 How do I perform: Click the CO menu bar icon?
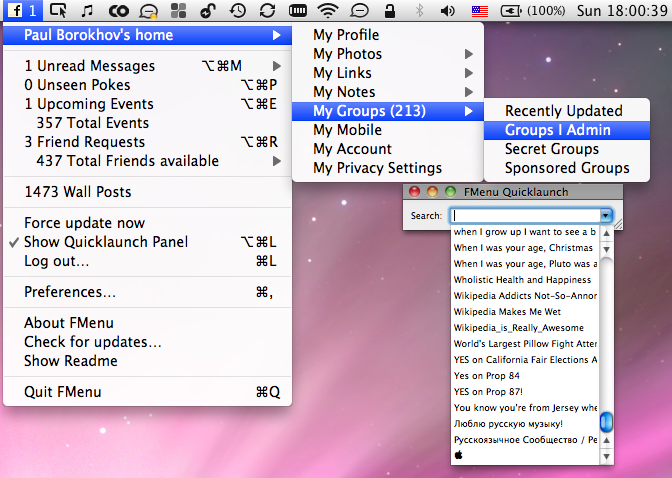[118, 11]
